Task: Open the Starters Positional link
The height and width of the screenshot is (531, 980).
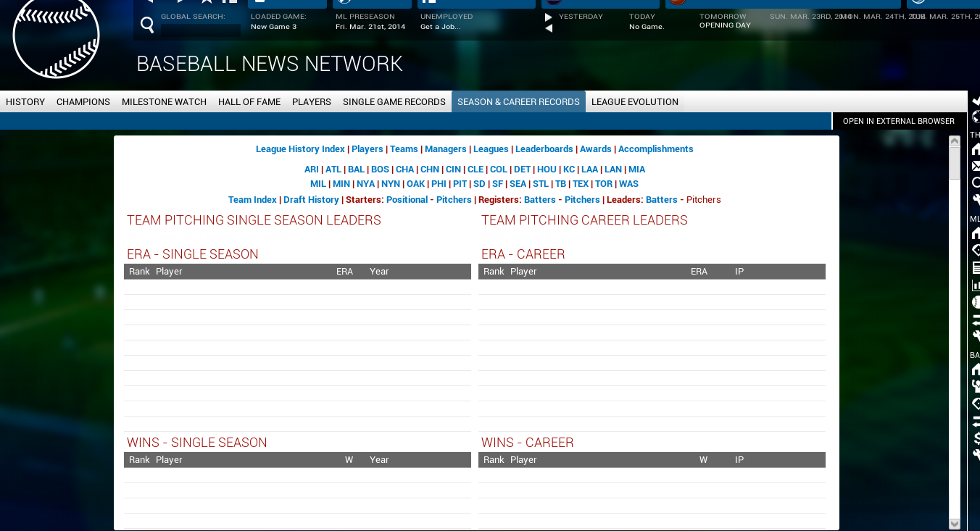Action: click(x=407, y=200)
